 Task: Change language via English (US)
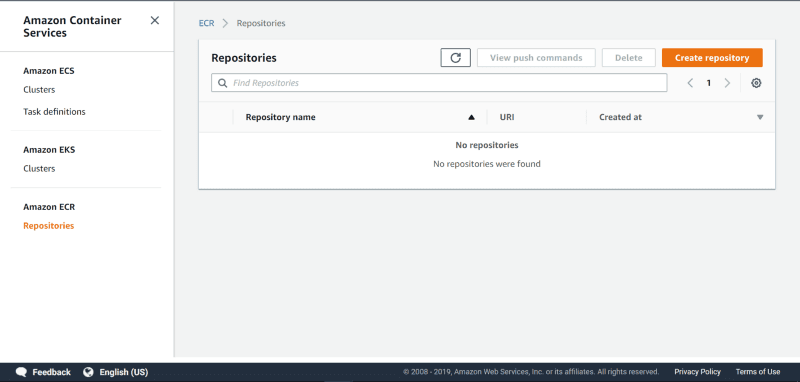pos(123,372)
